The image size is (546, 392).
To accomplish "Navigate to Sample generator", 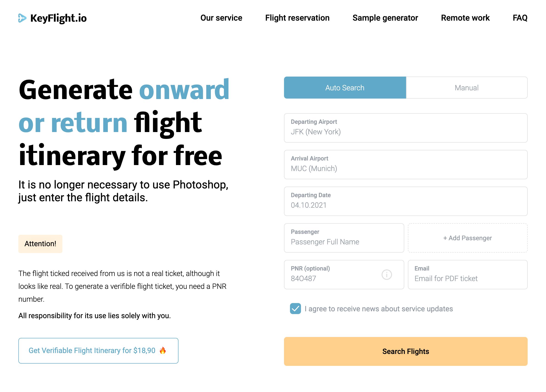I will click(x=385, y=18).
